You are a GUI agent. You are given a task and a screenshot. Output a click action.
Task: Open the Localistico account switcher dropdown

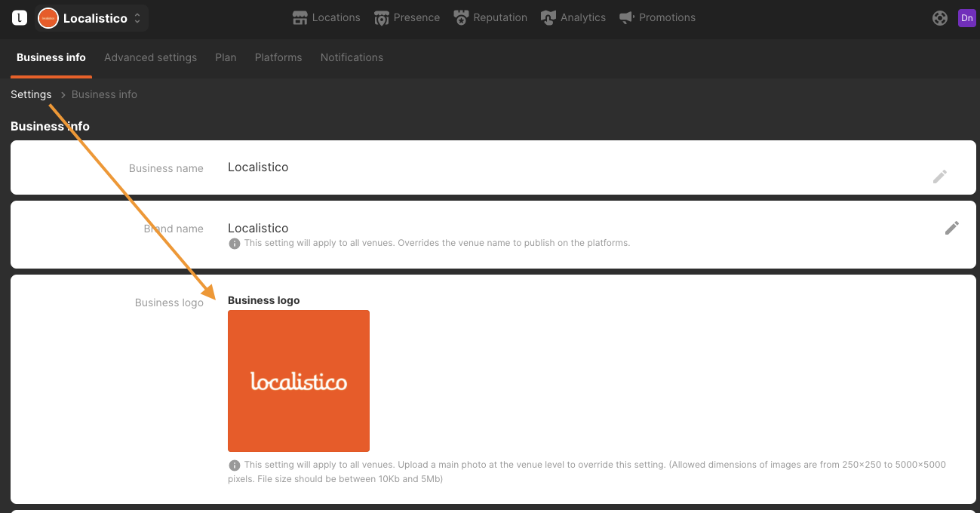click(92, 18)
